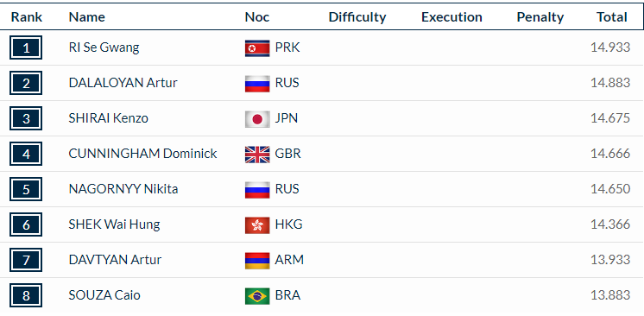This screenshot has height=316, width=644.
Task: Click the Hong Kong flag icon
Action: pos(257,224)
